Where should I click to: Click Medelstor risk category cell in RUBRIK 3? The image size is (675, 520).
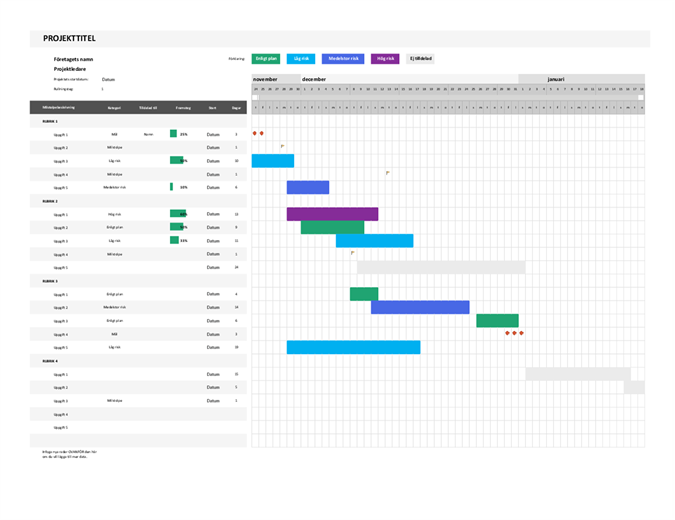115,307
